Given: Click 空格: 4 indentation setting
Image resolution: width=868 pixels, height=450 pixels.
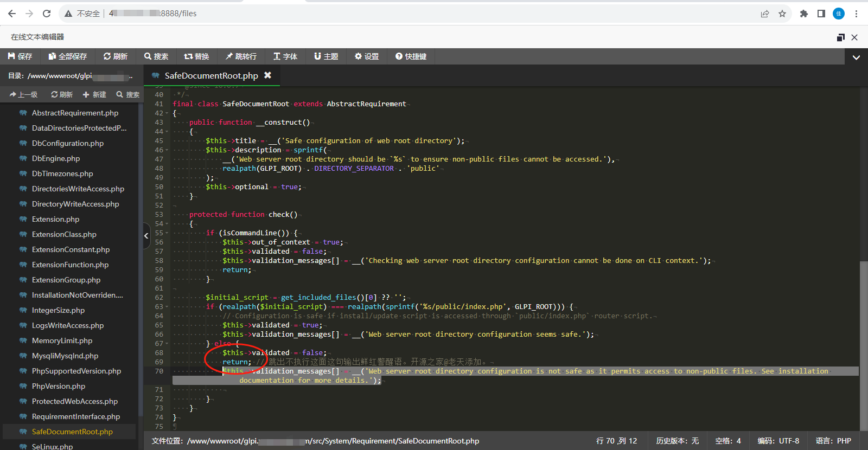Looking at the screenshot, I should tap(727, 441).
